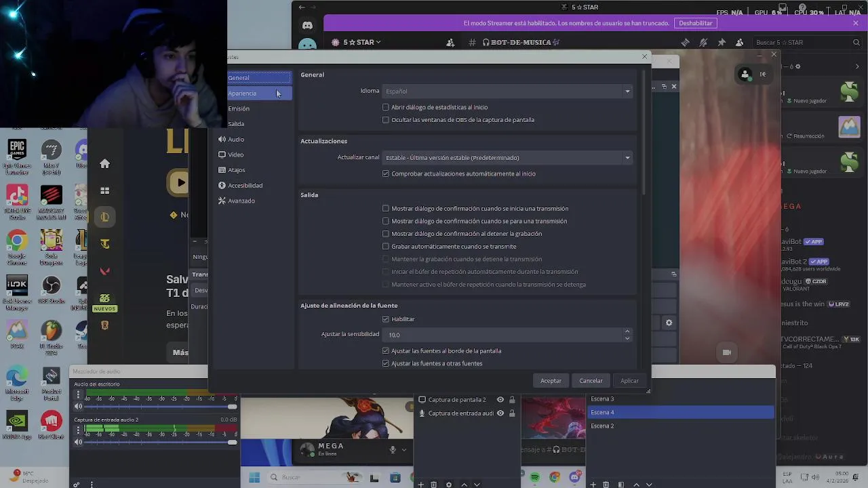Mute Audio del escritorio speaker icon
Viewport: 868px width, 488px height.
[78, 407]
